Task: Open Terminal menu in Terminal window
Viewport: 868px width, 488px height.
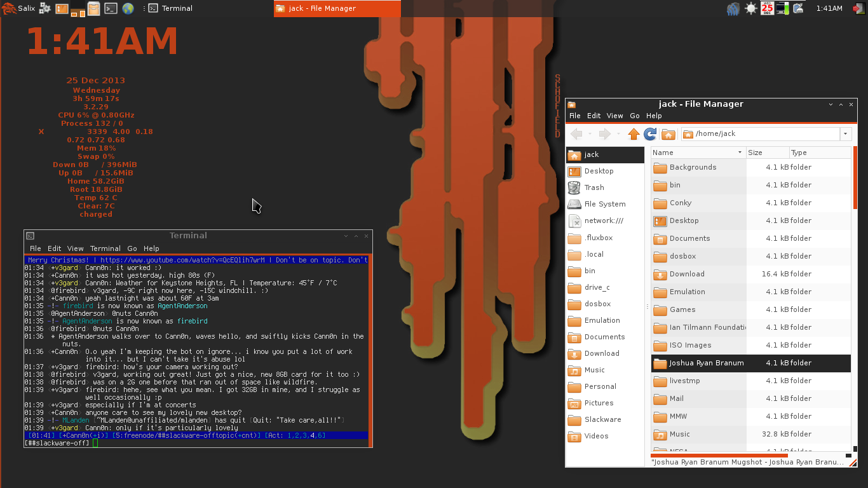Action: [x=105, y=248]
